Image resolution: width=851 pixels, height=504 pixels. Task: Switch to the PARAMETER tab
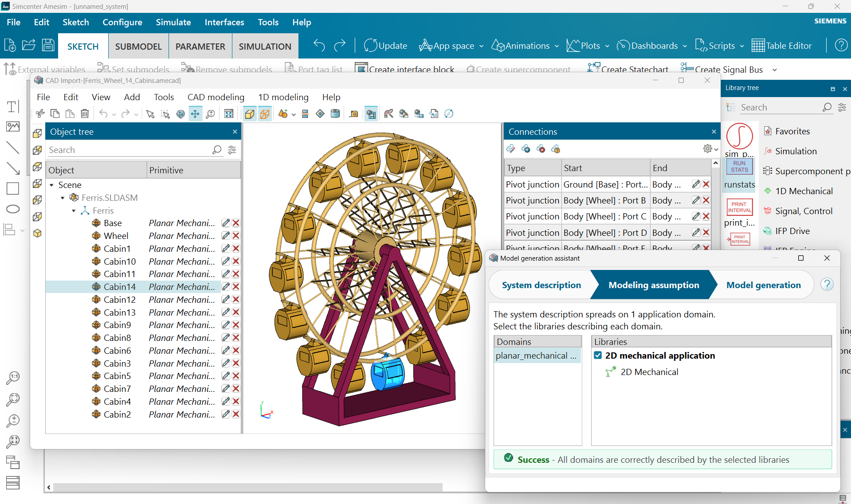[200, 47]
